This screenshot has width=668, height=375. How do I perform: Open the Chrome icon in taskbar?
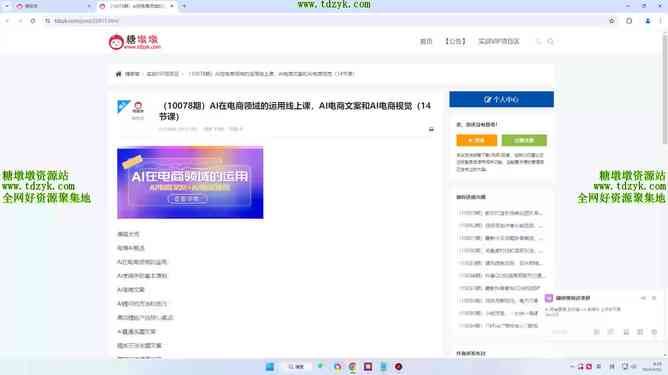[353, 366]
